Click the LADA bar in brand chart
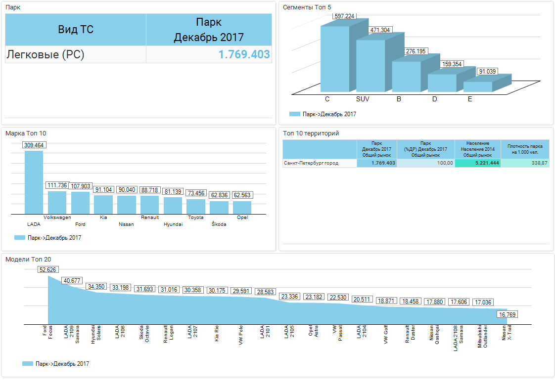This screenshot has width=555, height=392. (34, 182)
